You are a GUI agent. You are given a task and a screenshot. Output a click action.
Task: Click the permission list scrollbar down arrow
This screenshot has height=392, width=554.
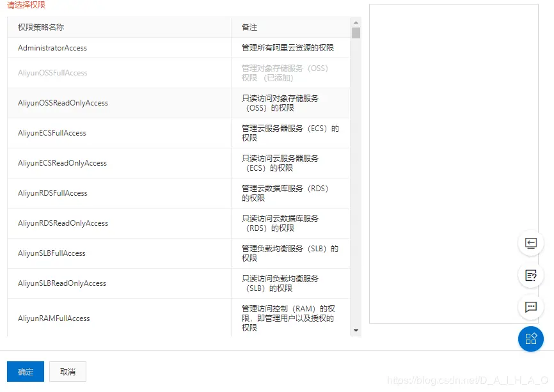356,331
